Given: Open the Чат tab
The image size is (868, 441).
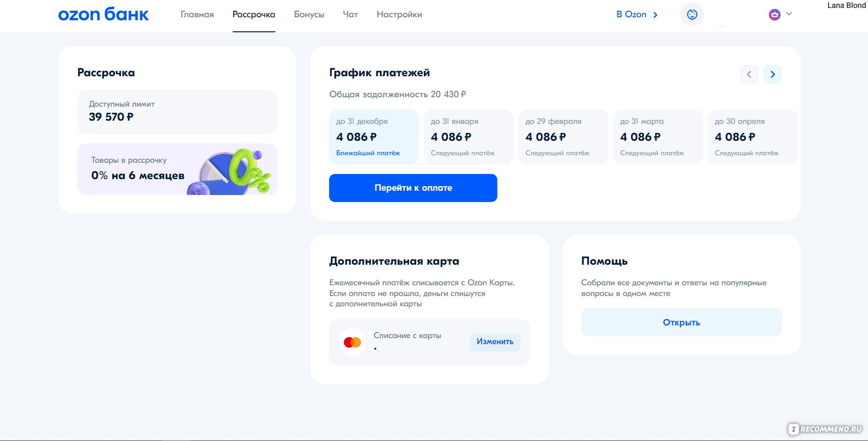Looking at the screenshot, I should pos(351,14).
